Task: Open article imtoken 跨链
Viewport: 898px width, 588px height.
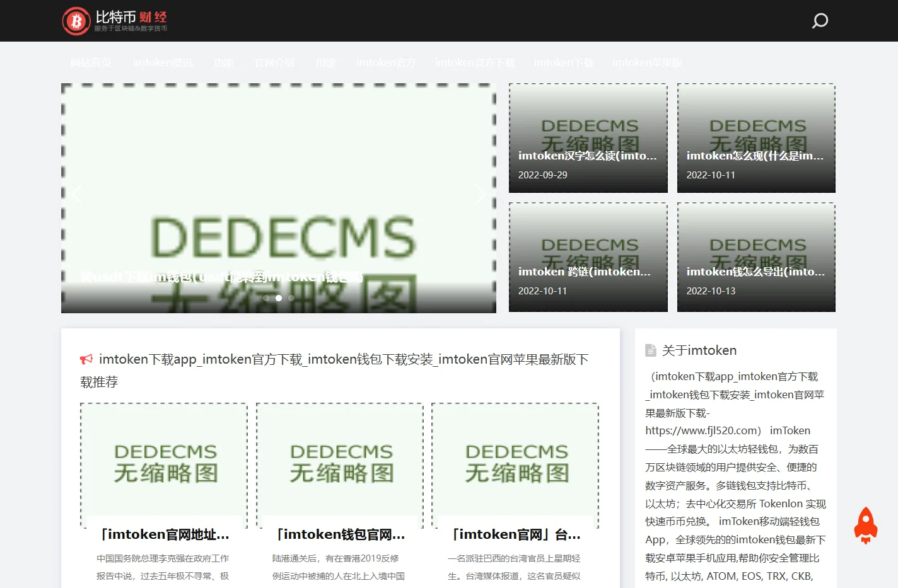Action: (x=585, y=272)
